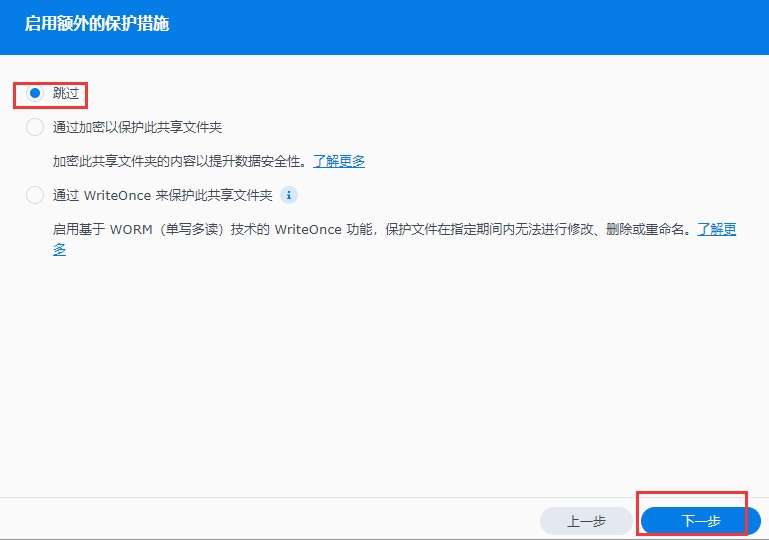Click the blue header bar of the wizard

point(450,26)
